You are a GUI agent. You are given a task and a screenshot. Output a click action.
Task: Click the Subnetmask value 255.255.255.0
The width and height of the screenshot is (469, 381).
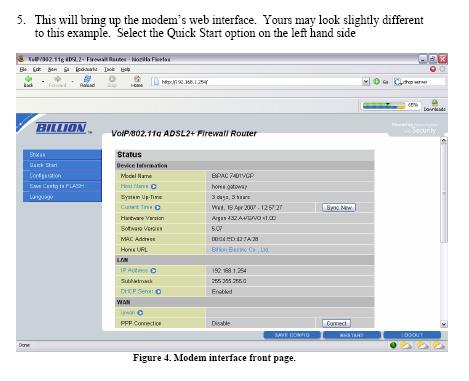coord(229,281)
